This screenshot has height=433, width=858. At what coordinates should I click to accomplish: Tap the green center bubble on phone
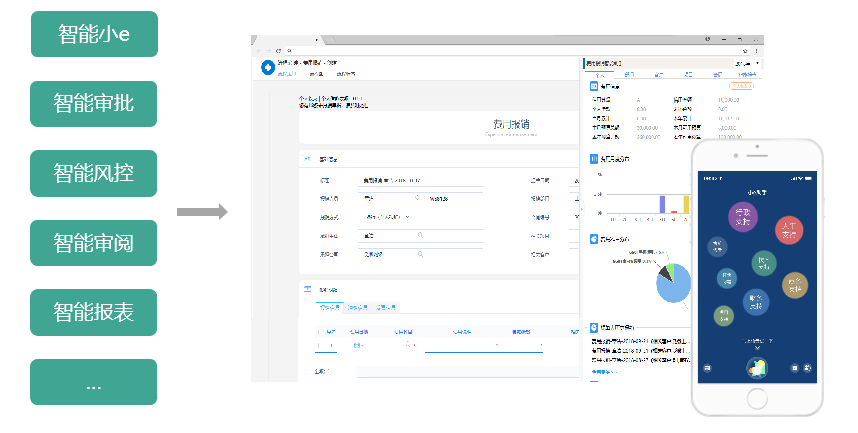pos(763,263)
